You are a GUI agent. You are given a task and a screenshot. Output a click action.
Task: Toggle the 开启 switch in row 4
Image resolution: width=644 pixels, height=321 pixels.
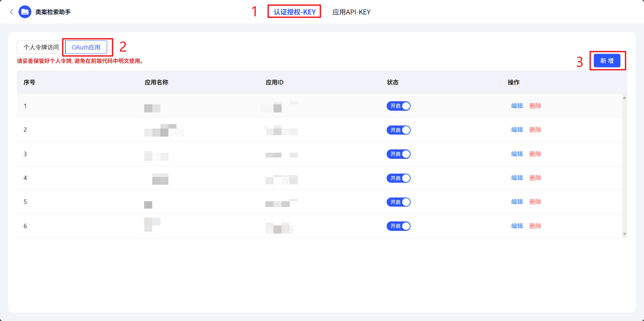click(x=398, y=178)
